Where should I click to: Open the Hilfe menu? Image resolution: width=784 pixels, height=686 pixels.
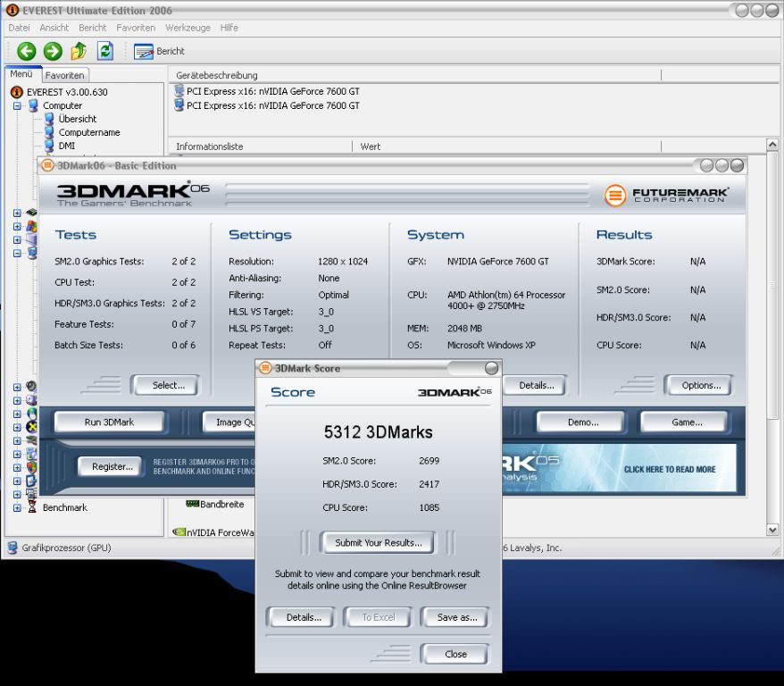click(x=229, y=28)
